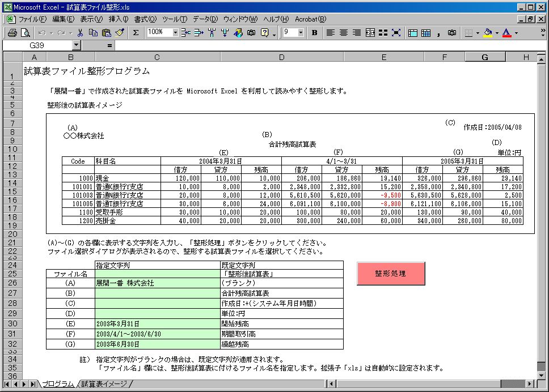This screenshot has width=549, height=392.
Task: Click the Undo arrow icon
Action: coord(42,33)
